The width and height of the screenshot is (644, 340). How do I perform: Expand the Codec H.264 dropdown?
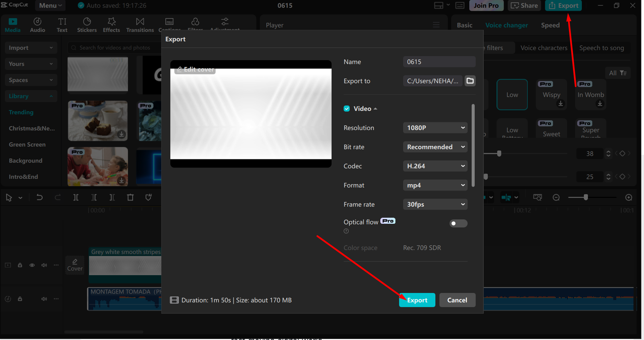(435, 166)
